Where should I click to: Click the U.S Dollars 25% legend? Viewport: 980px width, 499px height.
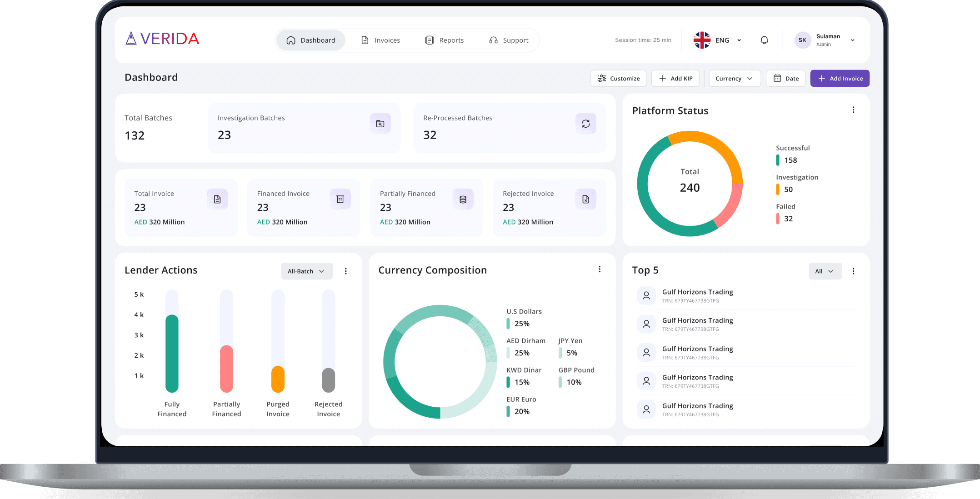(x=524, y=318)
